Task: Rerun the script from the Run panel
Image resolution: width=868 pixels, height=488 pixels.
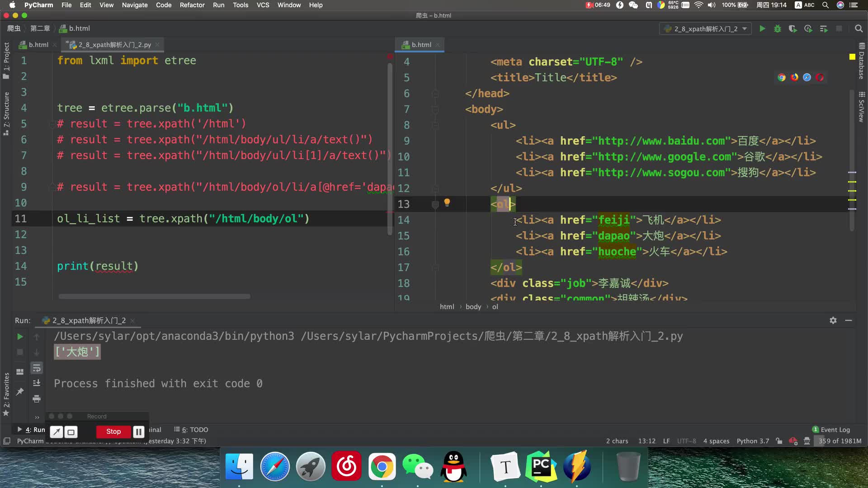Action: coord(19,337)
